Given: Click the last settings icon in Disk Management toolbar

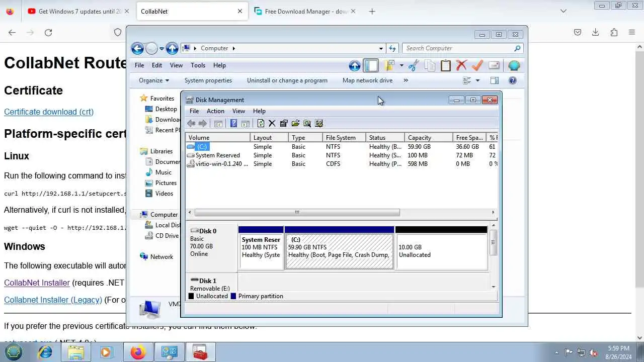Looking at the screenshot, I should (x=318, y=123).
